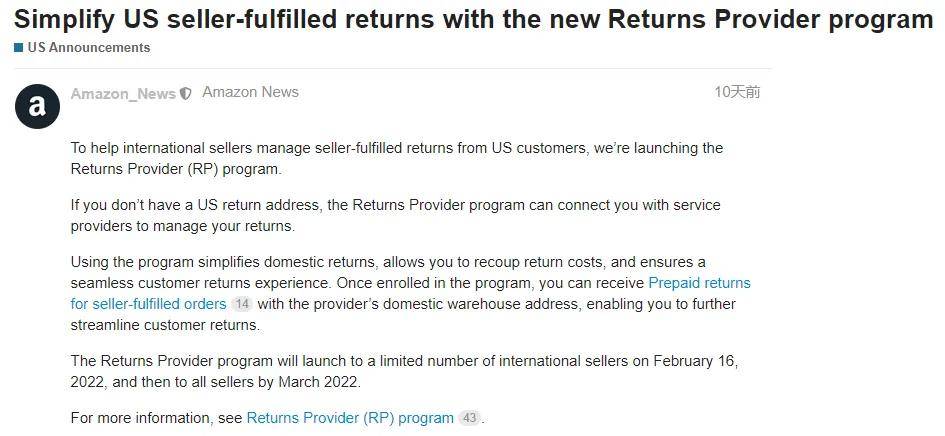Click the 'February 16' launch date text
This screenshot has width=945, height=436.
[695, 361]
